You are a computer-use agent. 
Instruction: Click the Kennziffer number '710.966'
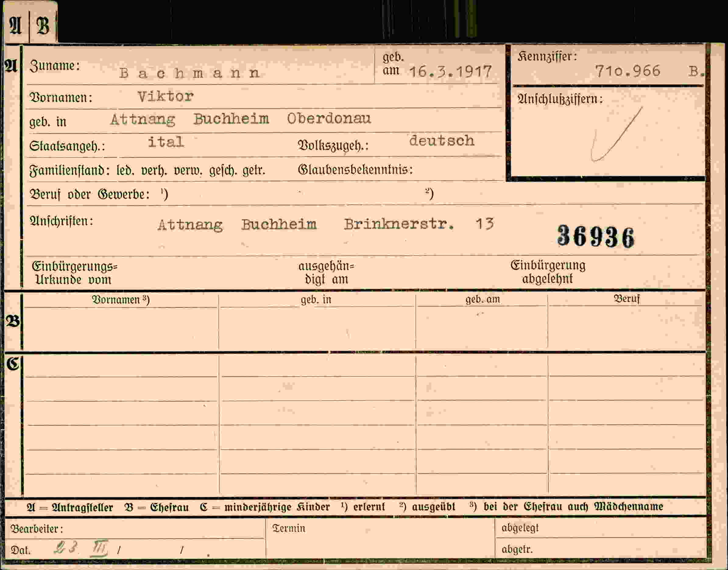tap(627, 71)
